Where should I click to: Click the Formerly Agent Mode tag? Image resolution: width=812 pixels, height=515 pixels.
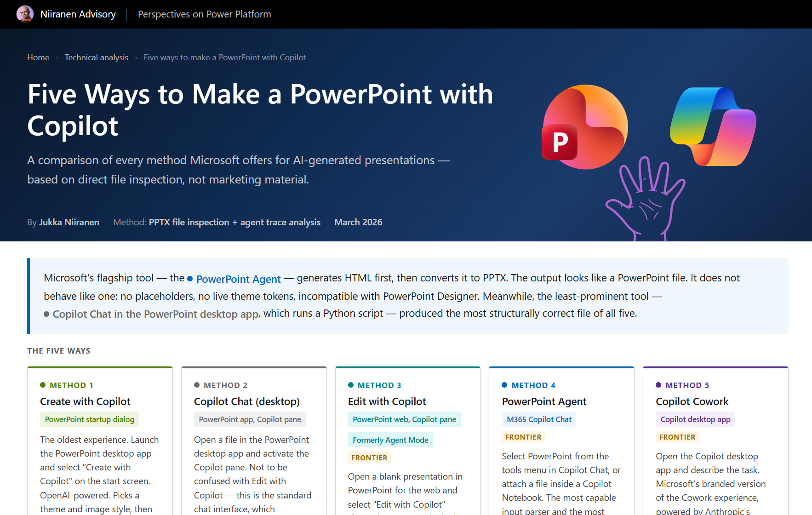(x=390, y=440)
